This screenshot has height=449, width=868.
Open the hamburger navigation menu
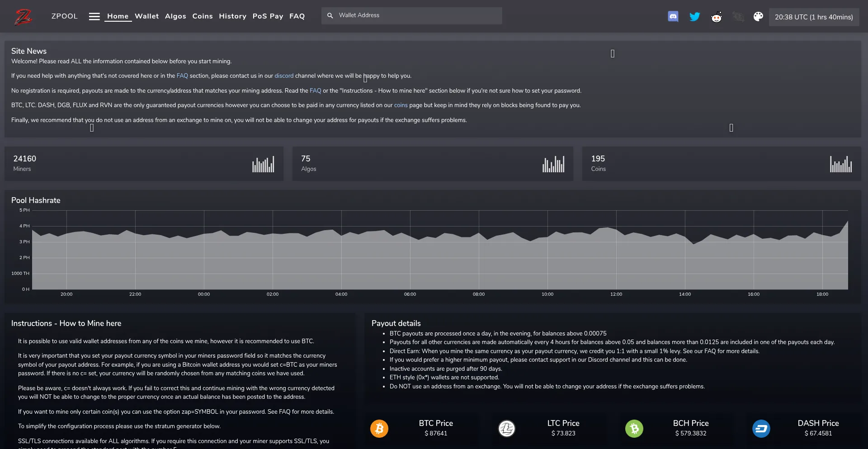[x=94, y=16]
